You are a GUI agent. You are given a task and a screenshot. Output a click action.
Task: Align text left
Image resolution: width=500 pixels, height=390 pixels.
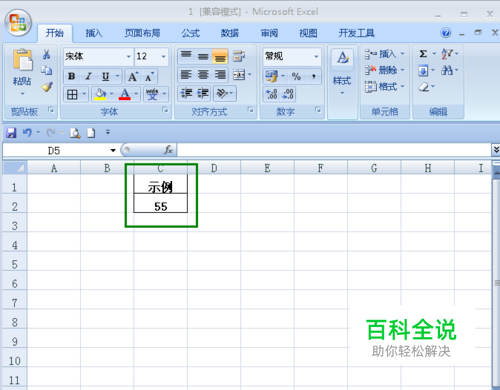pos(186,75)
